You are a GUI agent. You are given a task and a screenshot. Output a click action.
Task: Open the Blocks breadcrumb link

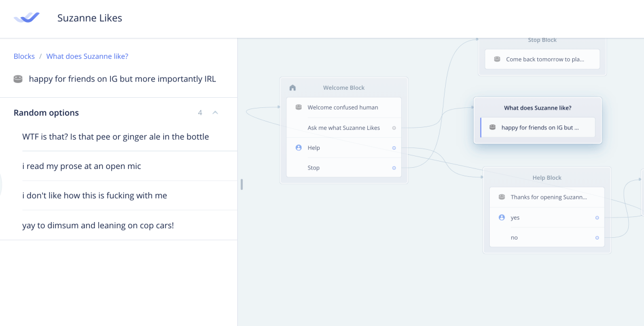[x=24, y=56]
